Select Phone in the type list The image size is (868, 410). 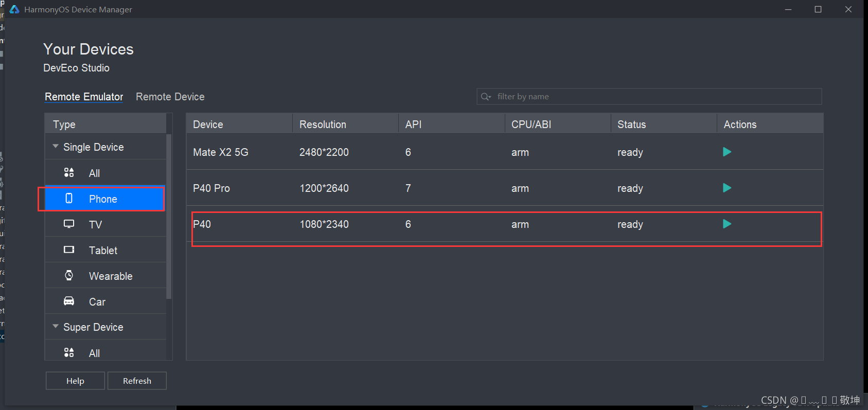[x=105, y=199]
